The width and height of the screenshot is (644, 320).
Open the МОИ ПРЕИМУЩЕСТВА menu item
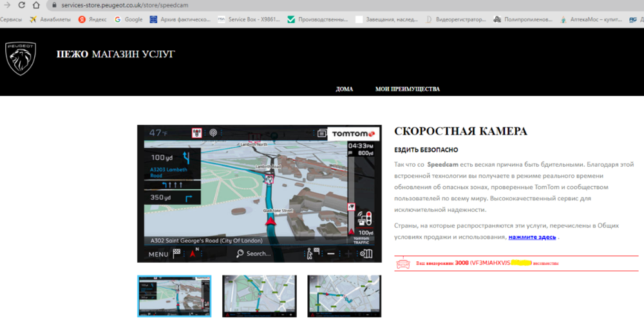[408, 89]
